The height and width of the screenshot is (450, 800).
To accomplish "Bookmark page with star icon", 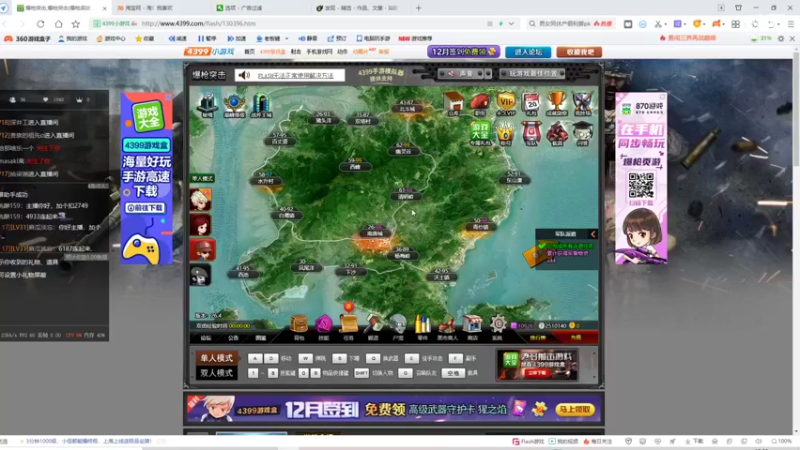I will pyautogui.click(x=76, y=24).
